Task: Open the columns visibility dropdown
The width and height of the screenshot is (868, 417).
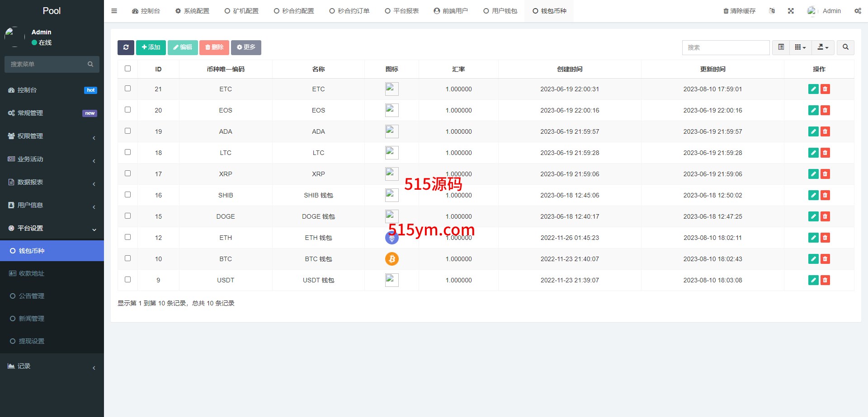Action: click(800, 47)
